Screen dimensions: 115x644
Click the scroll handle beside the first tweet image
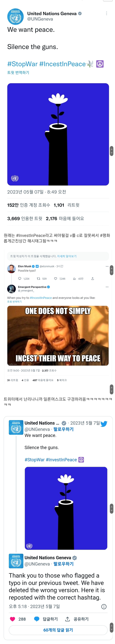click(112, 151)
